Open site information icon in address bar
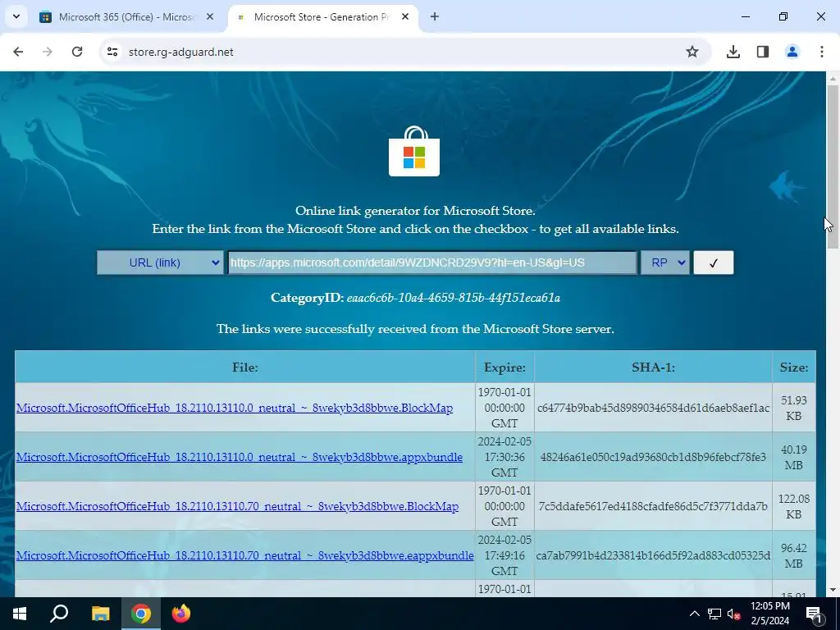The width and height of the screenshot is (840, 630). point(112,52)
